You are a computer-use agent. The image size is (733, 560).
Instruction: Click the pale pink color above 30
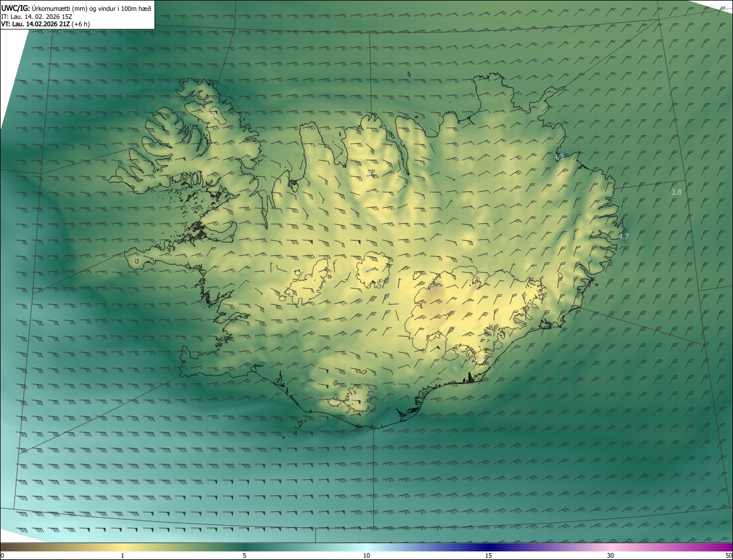[x=610, y=547]
